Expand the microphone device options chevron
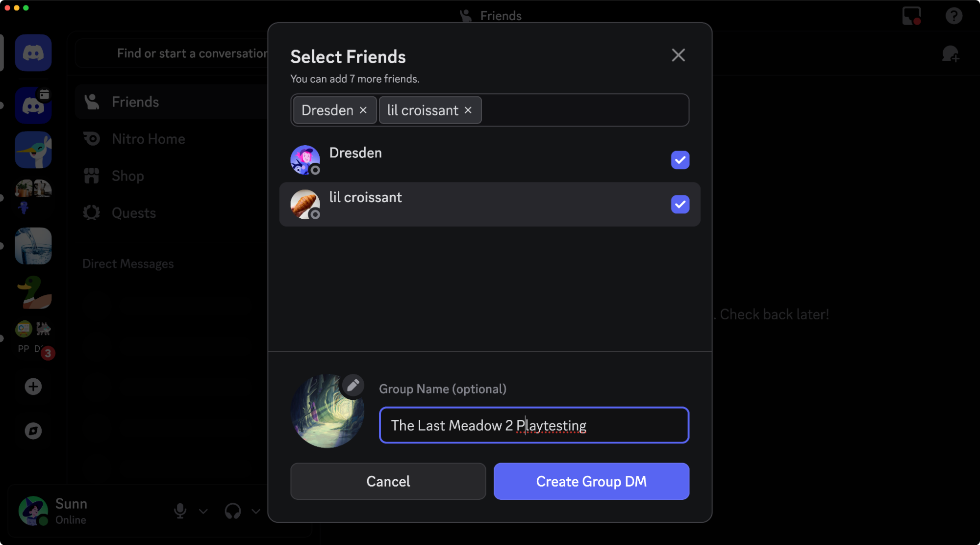The height and width of the screenshot is (545, 980). click(202, 511)
